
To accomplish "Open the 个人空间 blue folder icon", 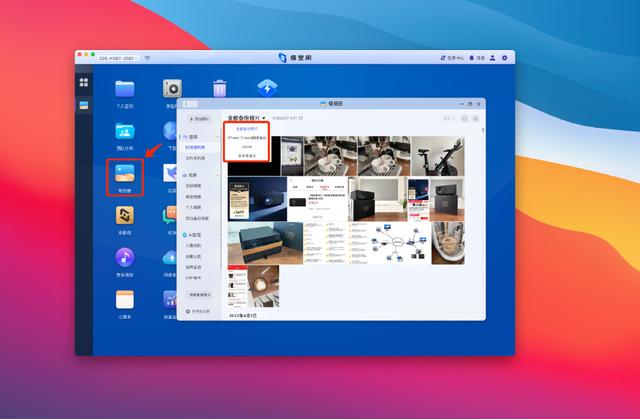I will [x=124, y=89].
